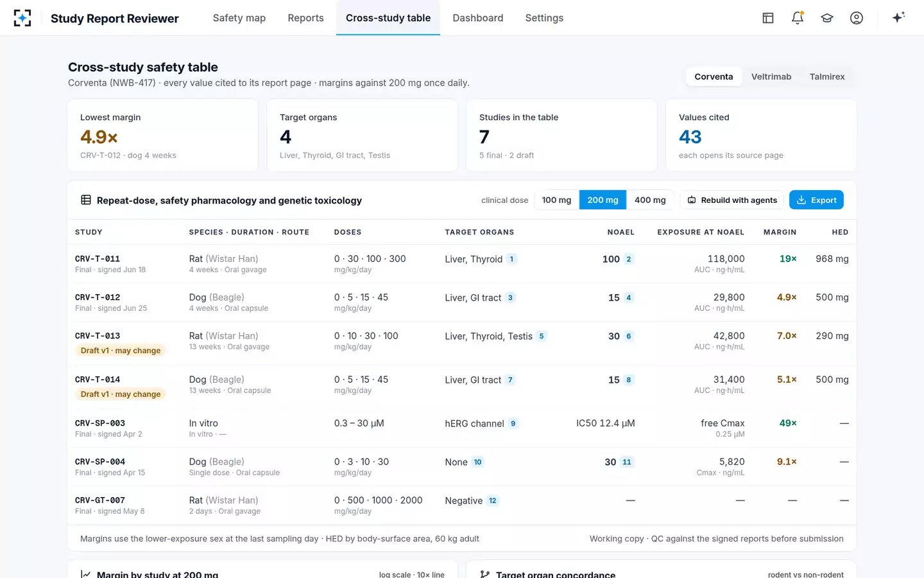Open the Values cited 43 card
This screenshot has width=924, height=578.
click(761, 136)
